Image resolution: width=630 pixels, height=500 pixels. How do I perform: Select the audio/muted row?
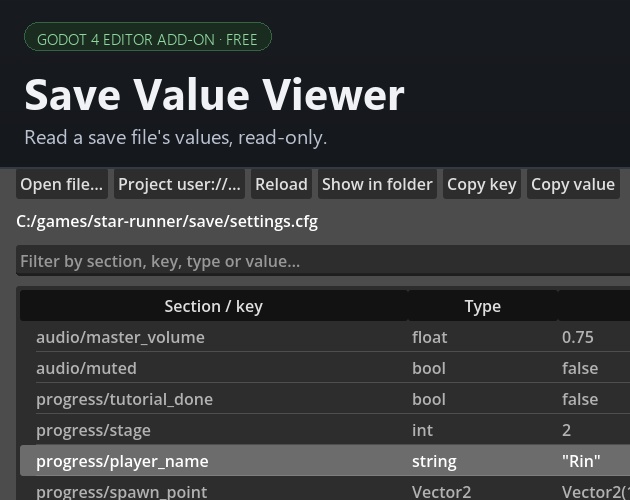pos(325,368)
